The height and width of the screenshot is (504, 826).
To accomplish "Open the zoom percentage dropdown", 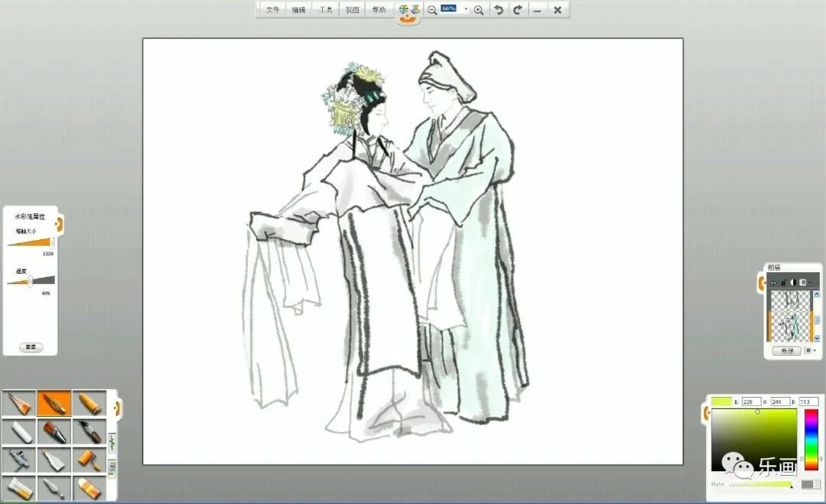I will (x=466, y=10).
